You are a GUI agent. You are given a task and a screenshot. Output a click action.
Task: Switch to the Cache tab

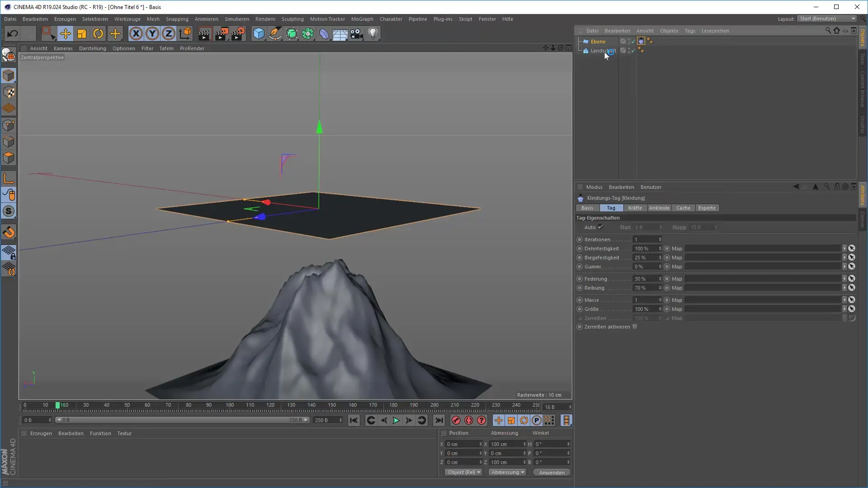(x=683, y=208)
